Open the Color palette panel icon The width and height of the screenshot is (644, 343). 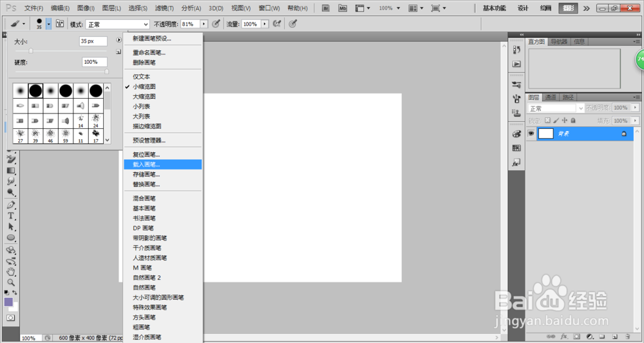coord(516,134)
